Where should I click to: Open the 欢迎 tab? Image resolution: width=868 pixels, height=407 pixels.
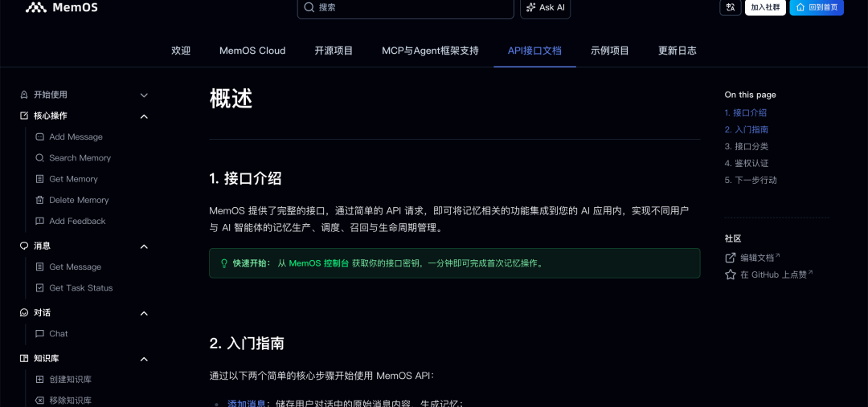[181, 51]
